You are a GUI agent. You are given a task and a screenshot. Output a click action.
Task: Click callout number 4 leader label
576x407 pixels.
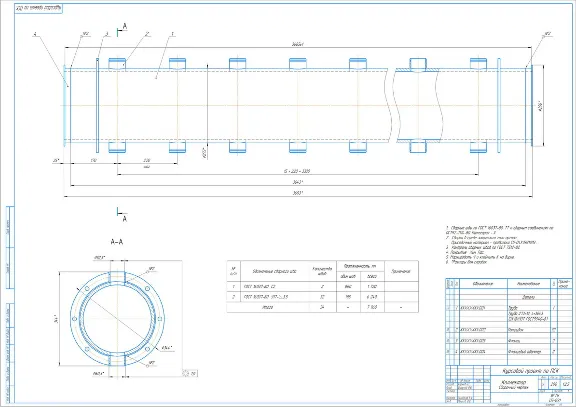point(35,34)
